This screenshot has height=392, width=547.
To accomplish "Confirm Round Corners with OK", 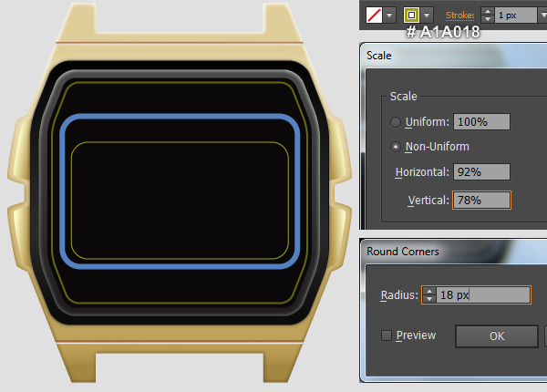I will tap(497, 336).
